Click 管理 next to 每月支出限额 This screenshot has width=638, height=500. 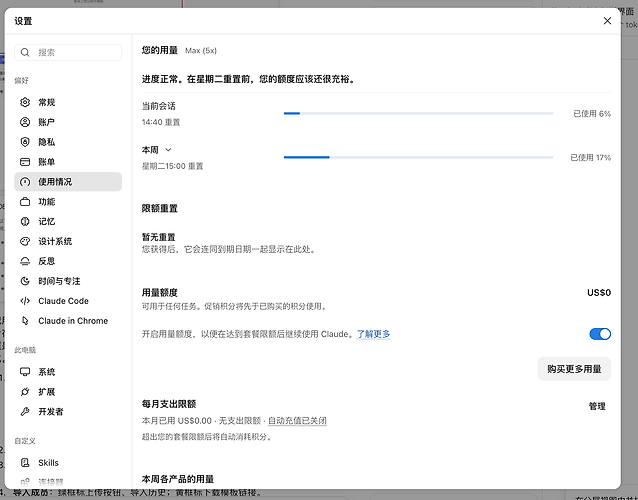coord(597,406)
